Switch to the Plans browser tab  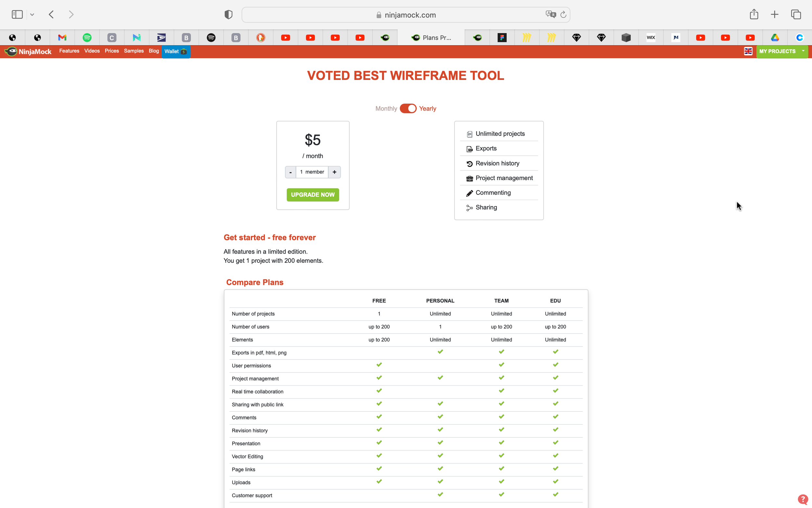[x=432, y=37]
